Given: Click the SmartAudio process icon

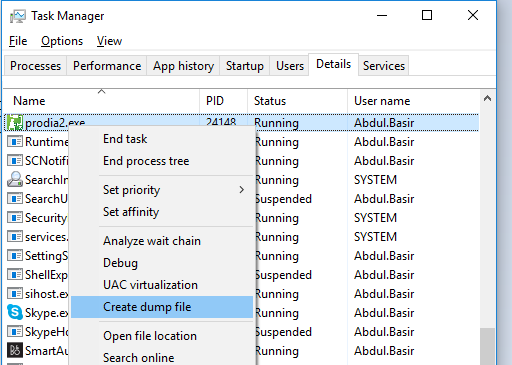Looking at the screenshot, I should click(x=15, y=351).
